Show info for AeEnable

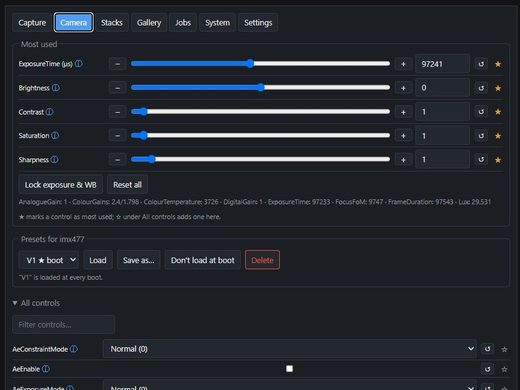click(46, 369)
